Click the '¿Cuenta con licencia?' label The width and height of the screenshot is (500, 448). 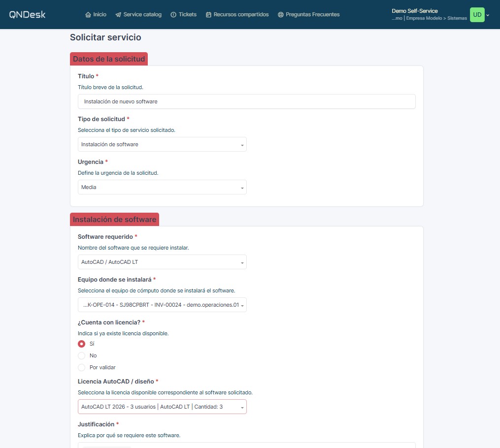(109, 322)
